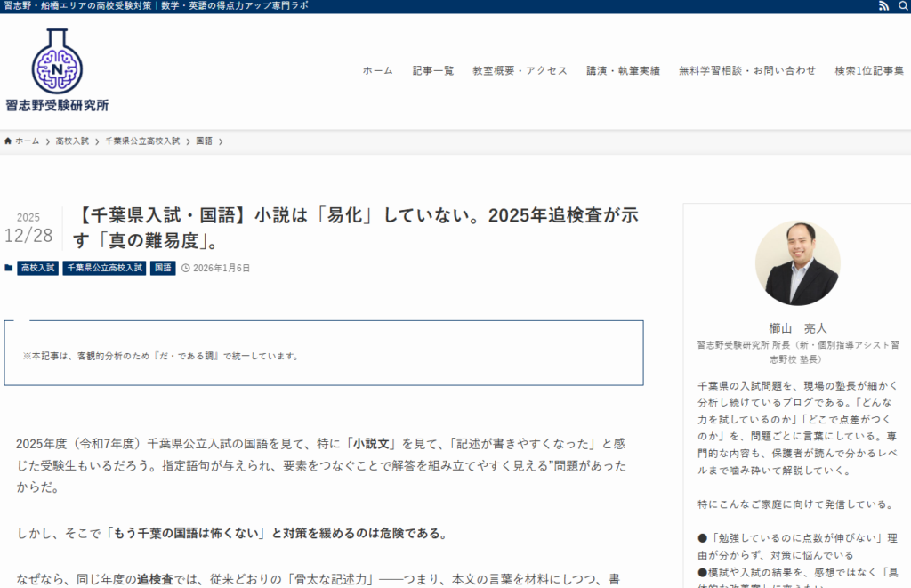This screenshot has width=911, height=588.
Task: Click the author profile photo
Action: click(x=797, y=263)
